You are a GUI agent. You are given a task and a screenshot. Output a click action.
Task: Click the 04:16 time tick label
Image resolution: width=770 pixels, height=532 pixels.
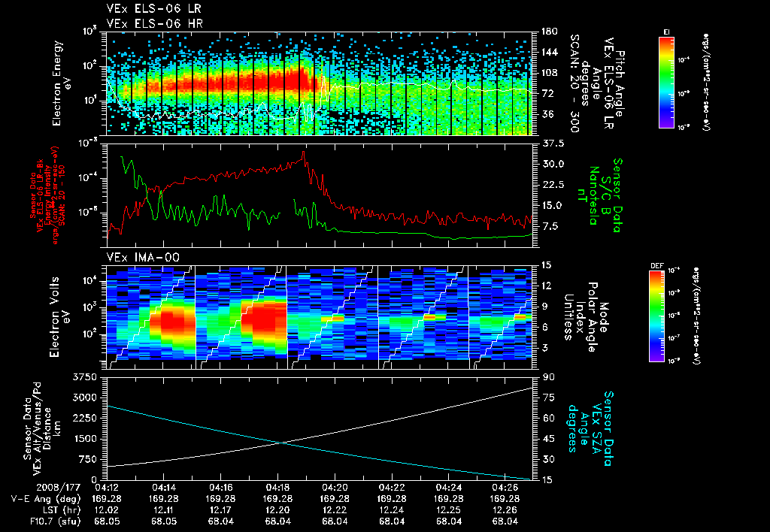pyautogui.click(x=221, y=488)
